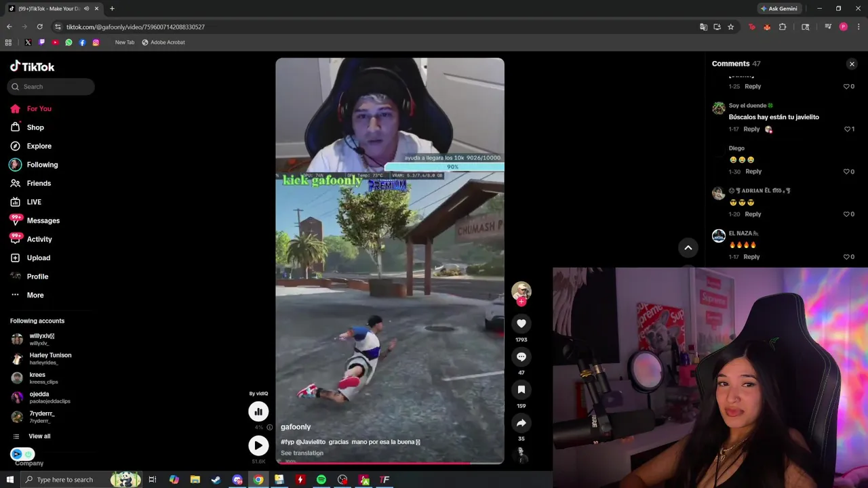Expand the More menu in sidebar
The image size is (868, 488).
click(27, 295)
